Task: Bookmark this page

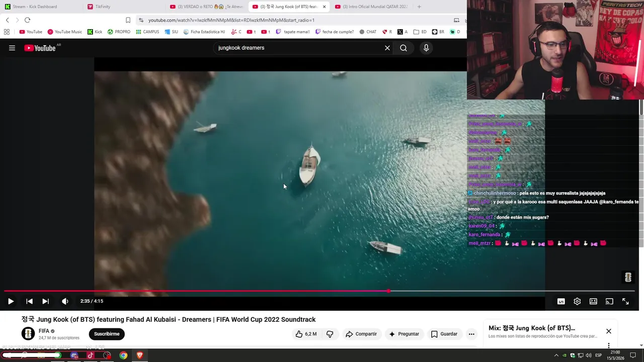Action: 128,20
